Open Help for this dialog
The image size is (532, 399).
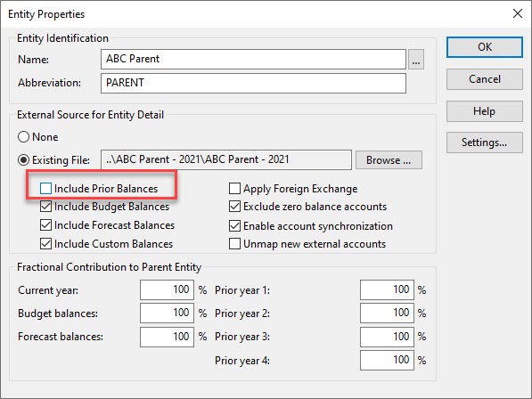tap(485, 111)
